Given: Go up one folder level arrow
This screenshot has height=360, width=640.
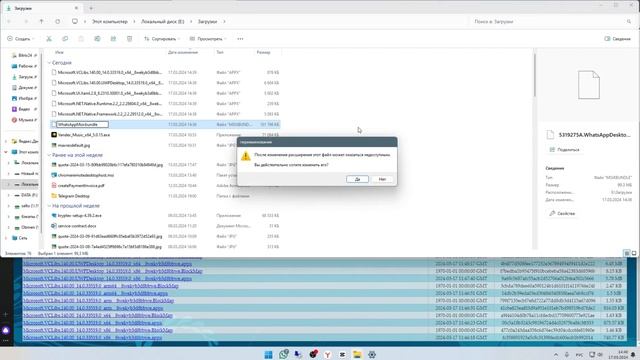Looking at the screenshot, I should coord(41,21).
